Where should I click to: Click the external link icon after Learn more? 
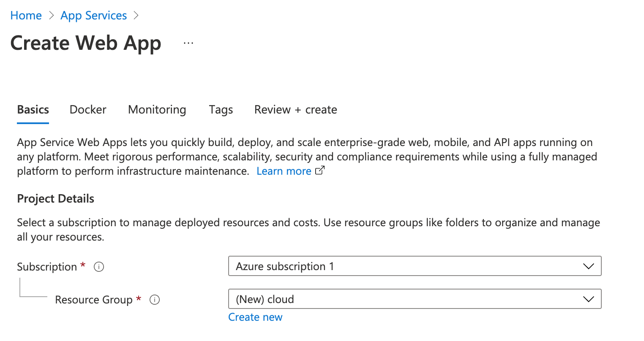click(x=320, y=170)
